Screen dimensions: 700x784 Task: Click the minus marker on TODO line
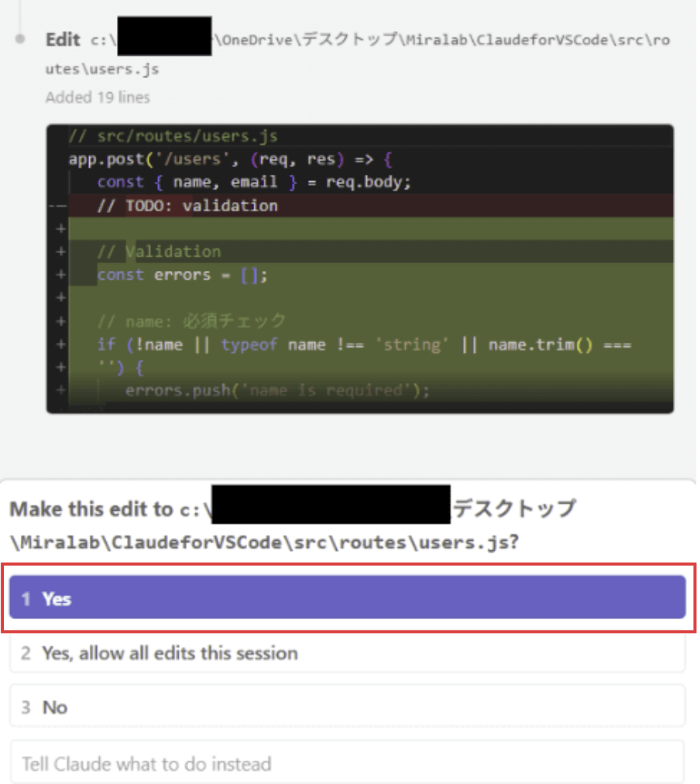[x=56, y=206]
